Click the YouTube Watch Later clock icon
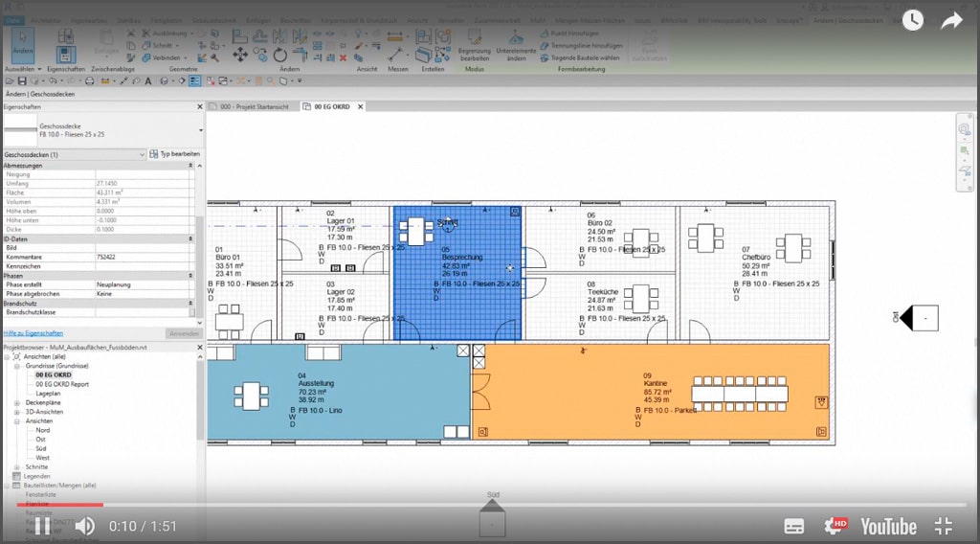Screen dimensions: 980x544 (x=912, y=20)
